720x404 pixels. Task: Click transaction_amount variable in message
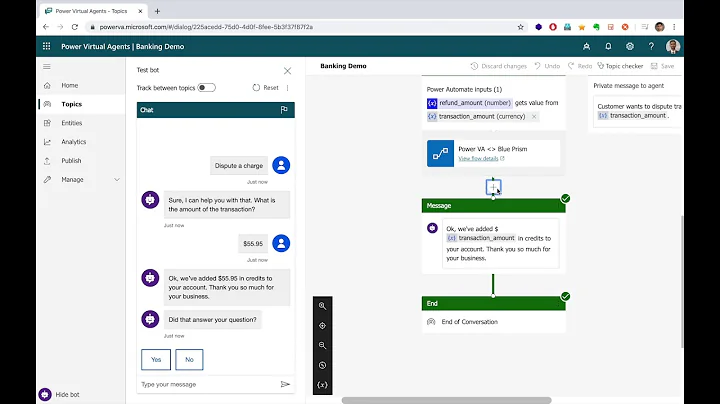[x=481, y=238]
